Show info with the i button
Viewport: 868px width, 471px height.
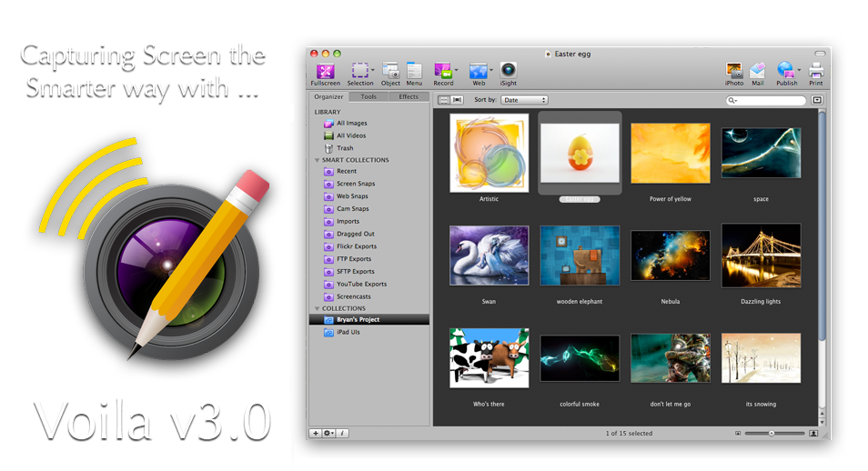click(x=342, y=434)
